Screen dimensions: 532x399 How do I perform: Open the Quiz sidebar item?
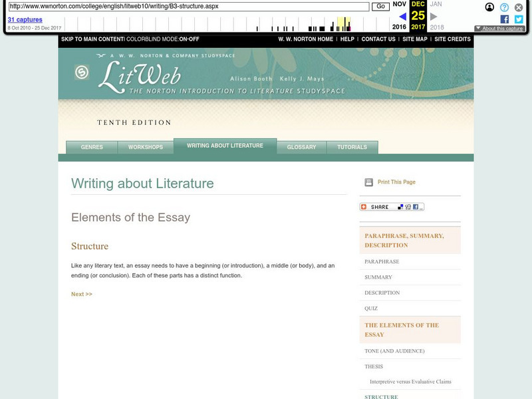pos(371,309)
